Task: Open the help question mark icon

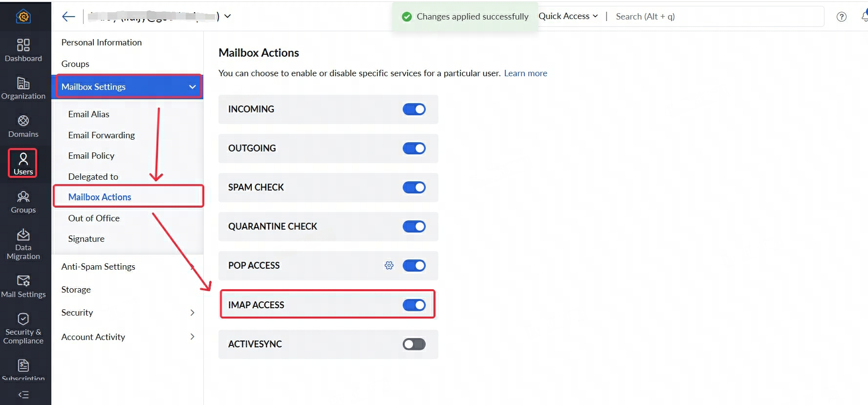Action: [x=841, y=17]
